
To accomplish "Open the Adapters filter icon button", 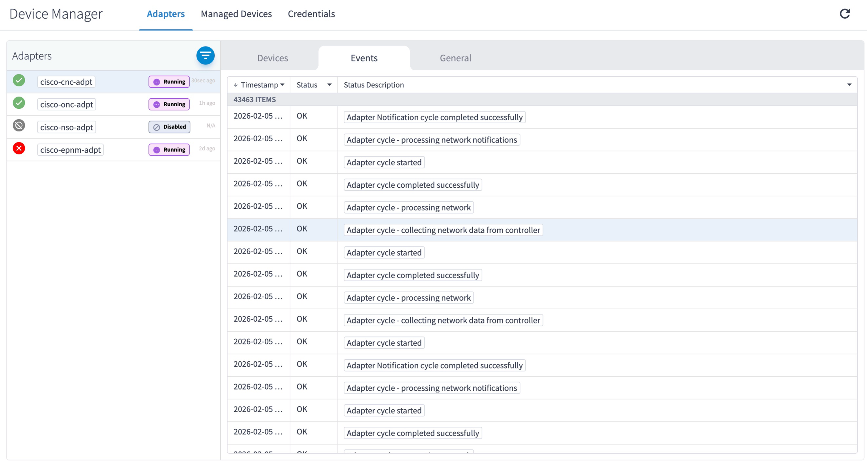I will tap(205, 56).
